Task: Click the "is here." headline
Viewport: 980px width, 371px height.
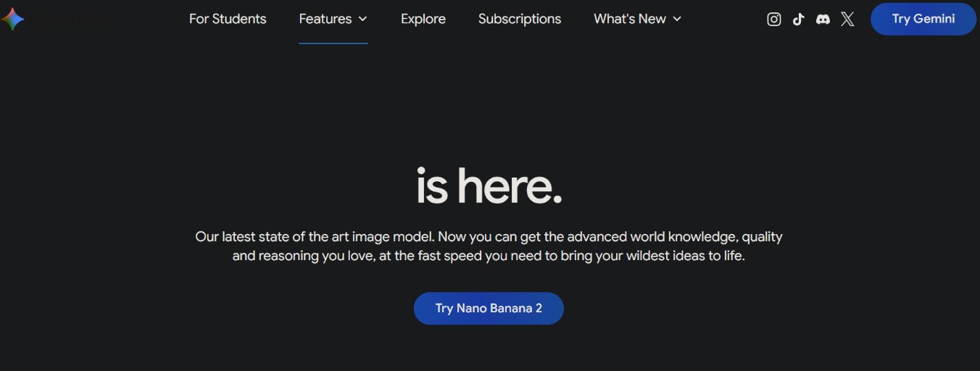Action: tap(489, 185)
